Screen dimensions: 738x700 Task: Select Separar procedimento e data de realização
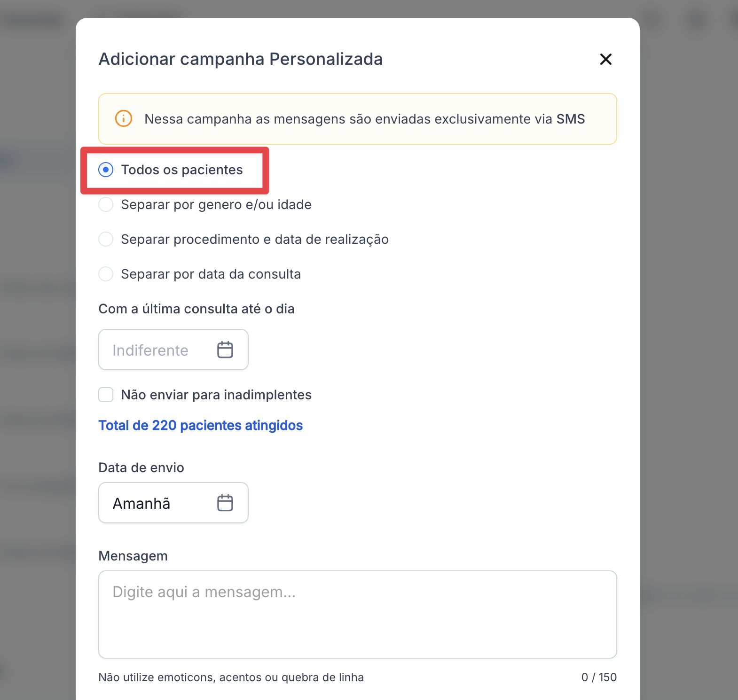[x=106, y=239]
